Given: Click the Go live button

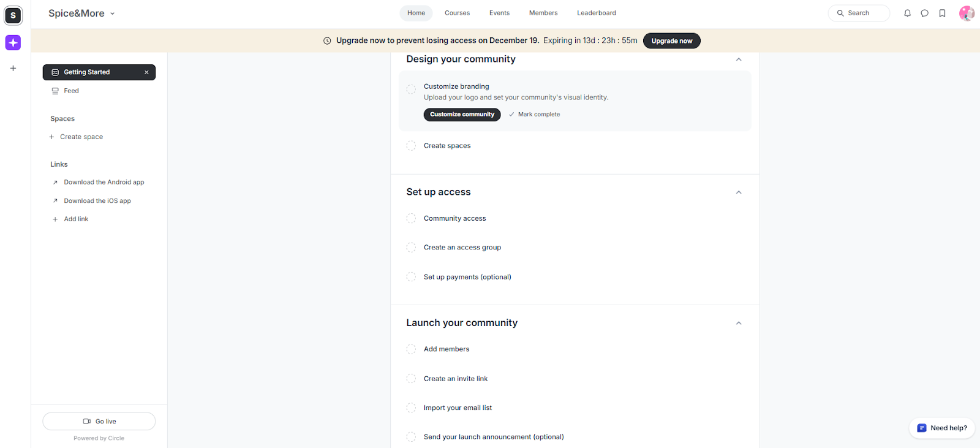Looking at the screenshot, I should pyautogui.click(x=99, y=421).
